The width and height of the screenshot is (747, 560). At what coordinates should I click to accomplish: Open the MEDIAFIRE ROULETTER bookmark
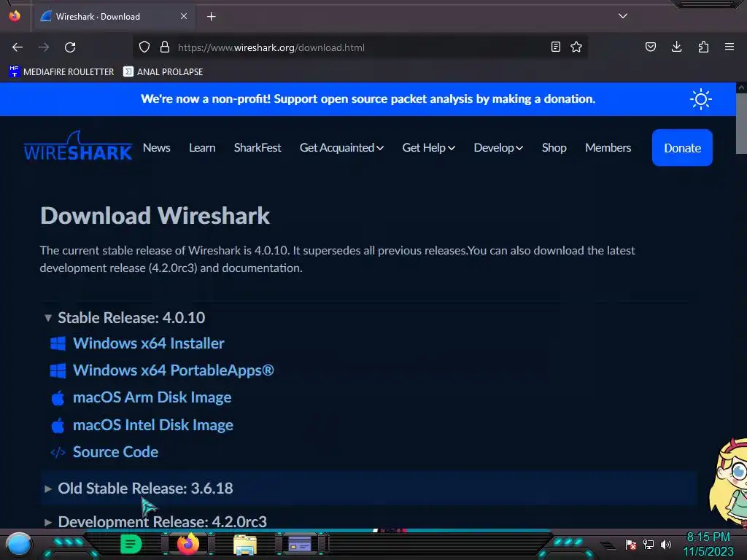61,72
